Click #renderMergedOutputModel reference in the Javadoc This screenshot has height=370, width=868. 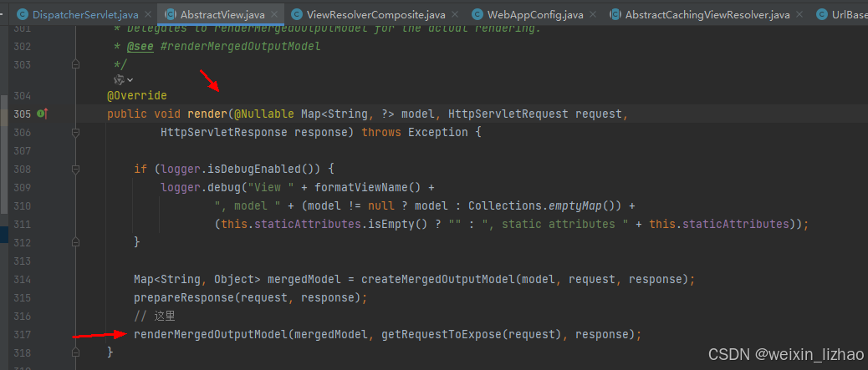[240, 47]
